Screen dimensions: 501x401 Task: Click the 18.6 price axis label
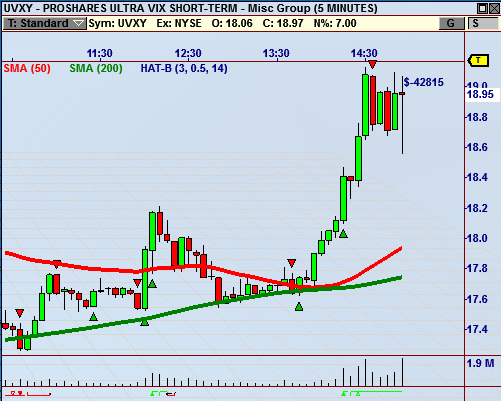click(477, 147)
